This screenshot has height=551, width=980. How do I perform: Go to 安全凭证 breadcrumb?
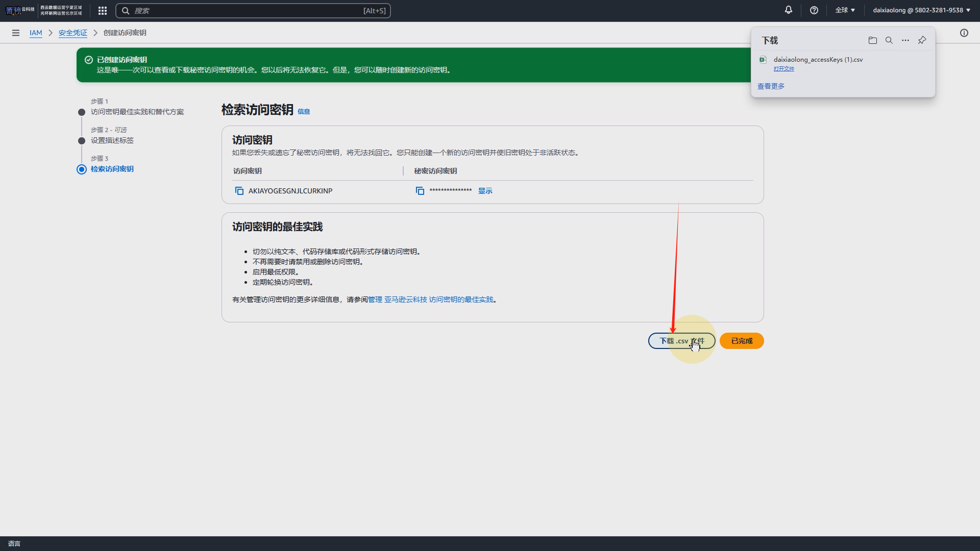tap(72, 33)
